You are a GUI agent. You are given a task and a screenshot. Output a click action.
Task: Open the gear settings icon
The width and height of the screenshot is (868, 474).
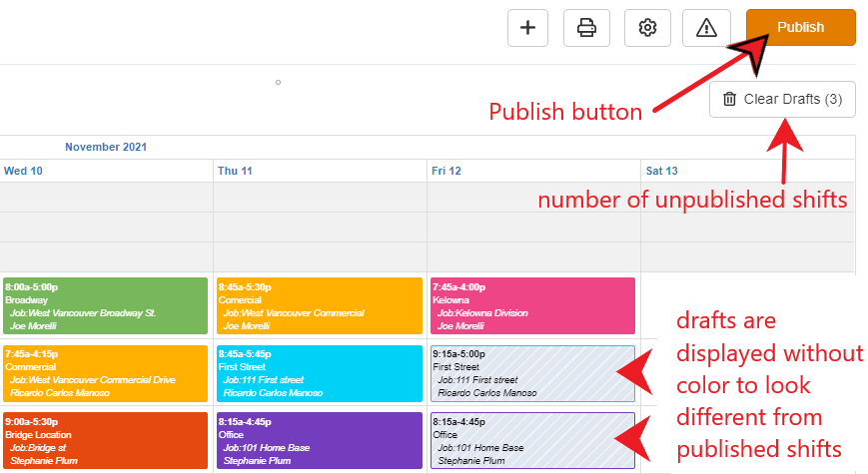pyautogui.click(x=647, y=28)
